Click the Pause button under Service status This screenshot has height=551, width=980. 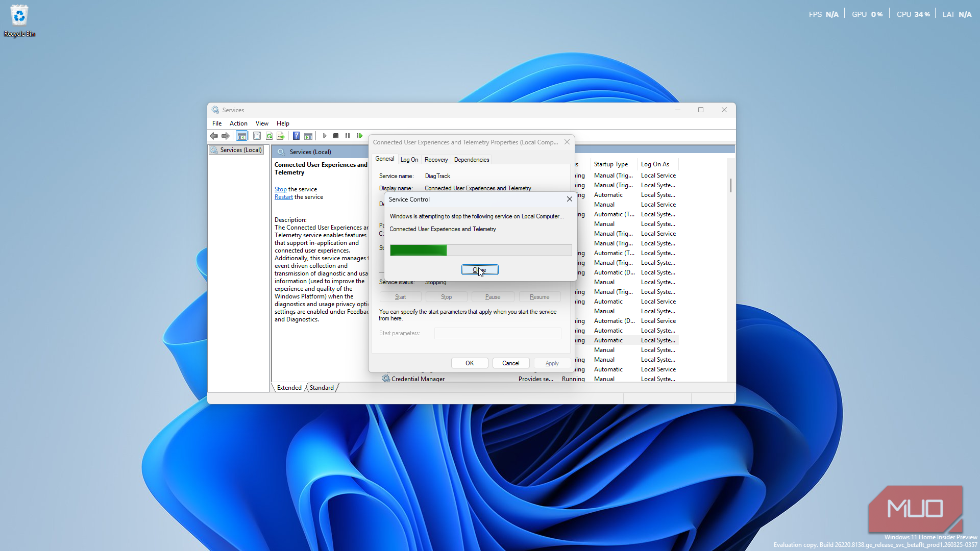pyautogui.click(x=493, y=297)
